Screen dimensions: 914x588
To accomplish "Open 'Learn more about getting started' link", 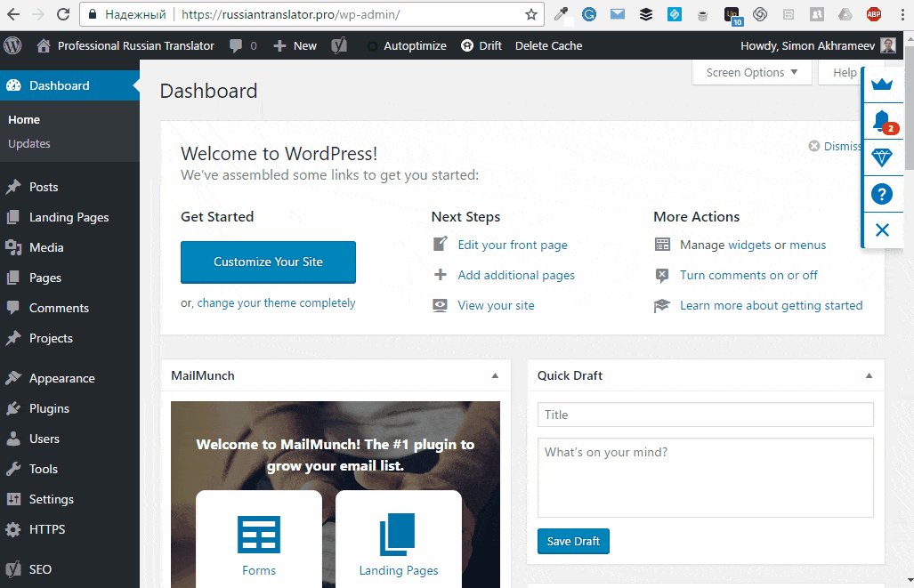I will (x=772, y=305).
